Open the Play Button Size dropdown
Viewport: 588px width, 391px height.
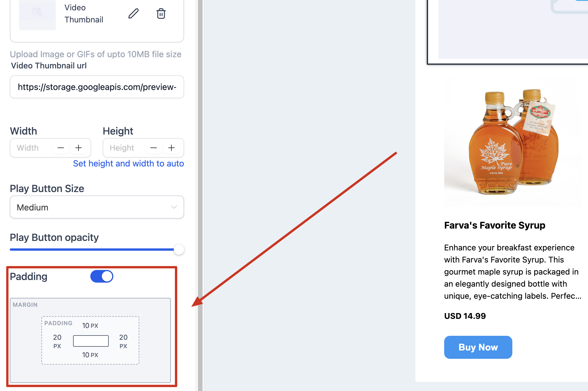tap(97, 207)
